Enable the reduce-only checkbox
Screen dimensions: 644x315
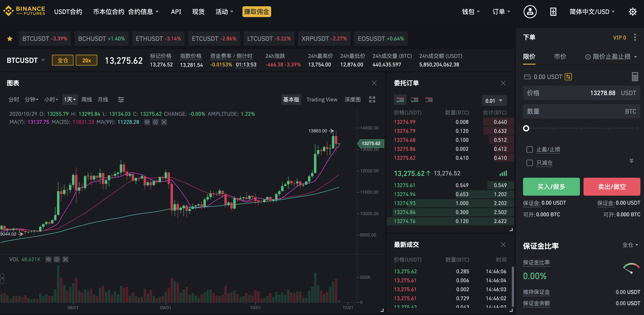[x=529, y=163]
